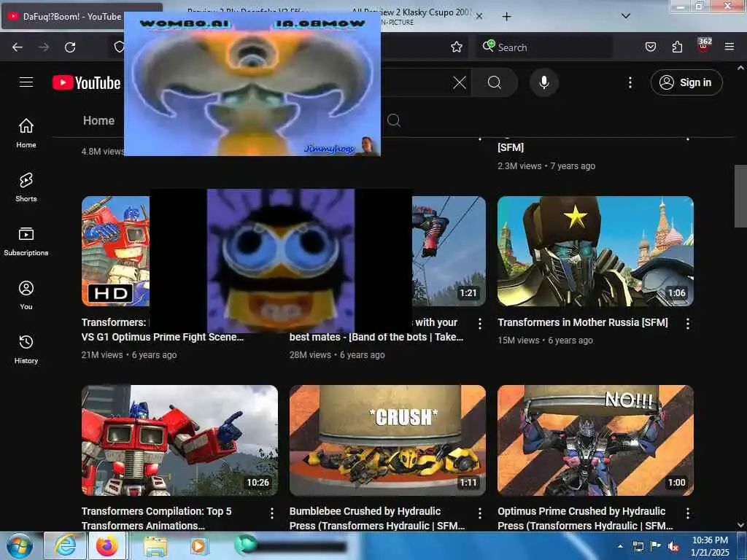Open the YouTube guide hamburger menu
747x560 pixels.
26,82
